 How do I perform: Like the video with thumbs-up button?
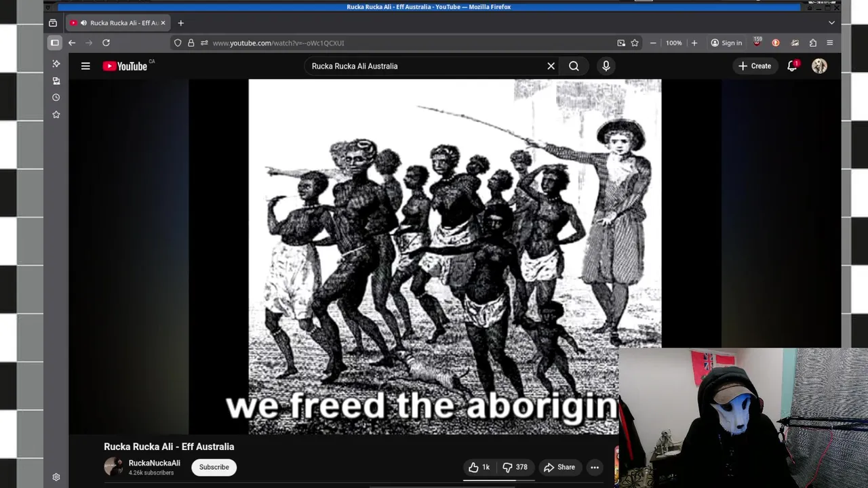point(479,467)
